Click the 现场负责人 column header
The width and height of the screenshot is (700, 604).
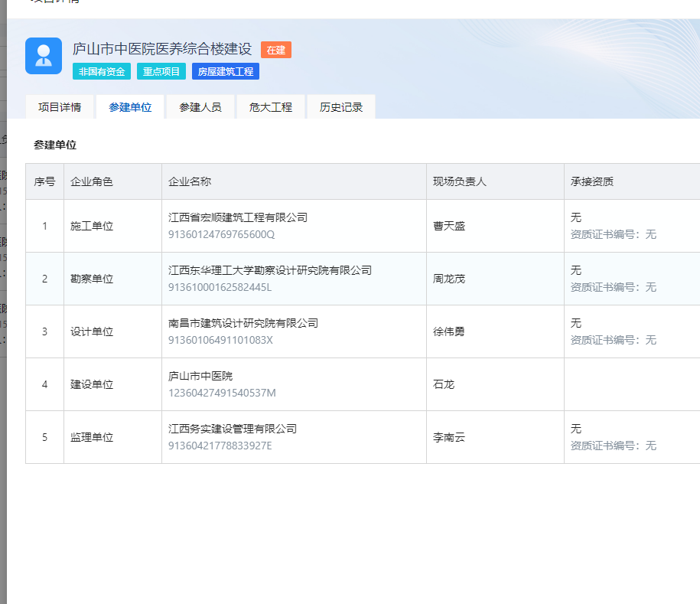point(460,181)
